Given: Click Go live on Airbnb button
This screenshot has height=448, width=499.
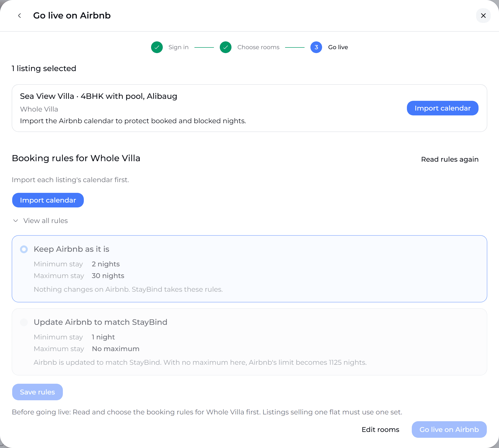Looking at the screenshot, I should pyautogui.click(x=449, y=429).
